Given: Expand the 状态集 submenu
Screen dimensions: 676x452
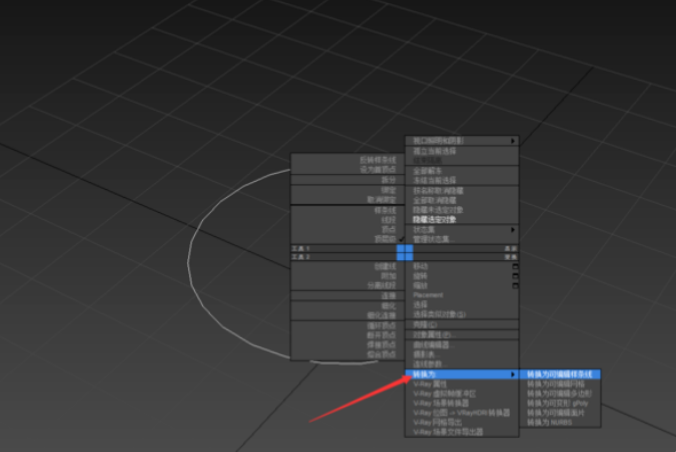Looking at the screenshot, I should point(462,230).
